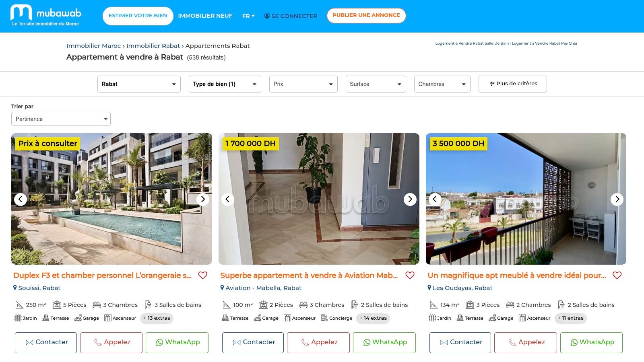This screenshot has width=644, height=362.
Task: Click Publier une annonce button
Action: coord(366,15)
